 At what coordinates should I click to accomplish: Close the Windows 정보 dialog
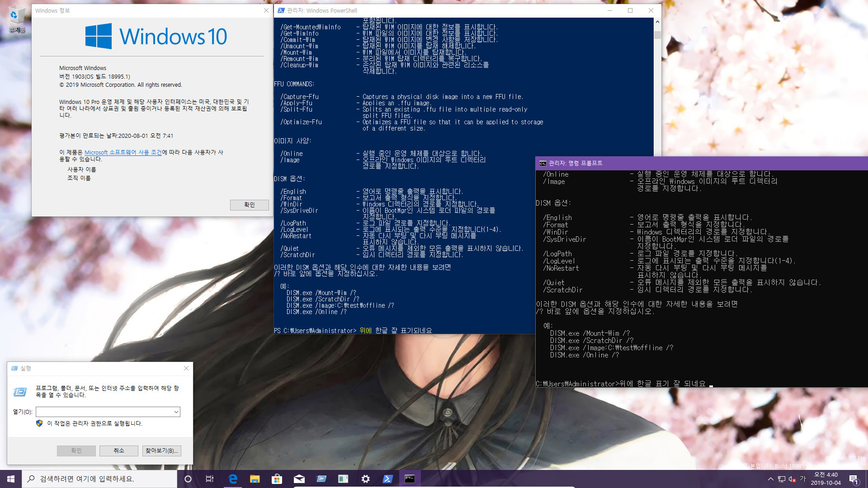(x=266, y=10)
